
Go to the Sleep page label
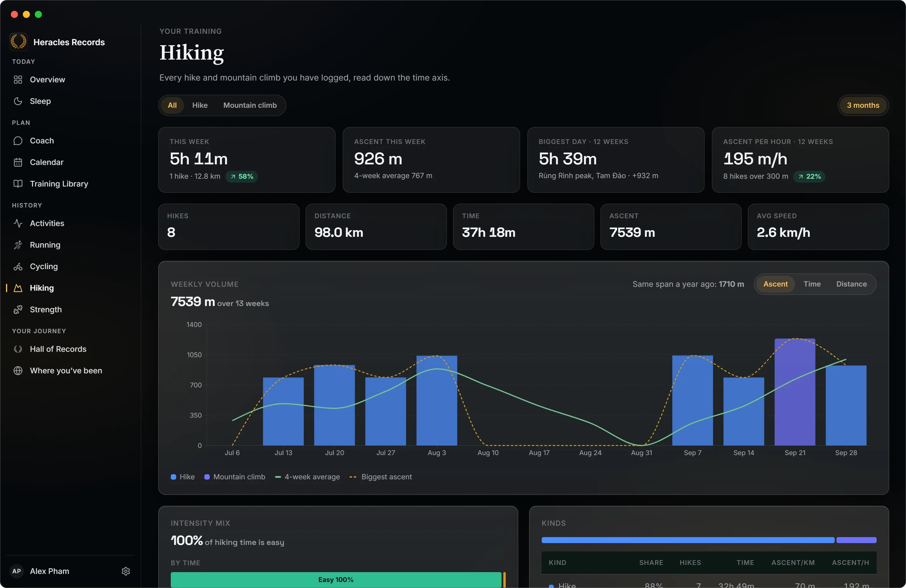[40, 101]
